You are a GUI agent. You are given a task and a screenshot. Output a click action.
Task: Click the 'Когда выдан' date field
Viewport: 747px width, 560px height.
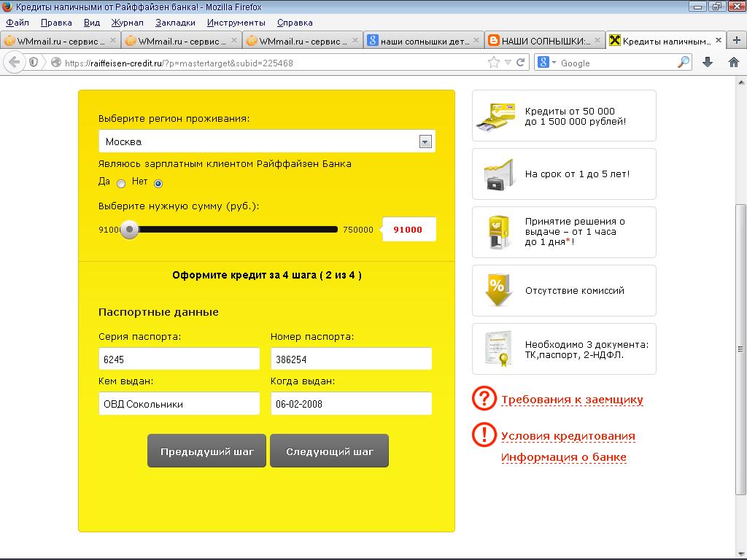pos(351,403)
